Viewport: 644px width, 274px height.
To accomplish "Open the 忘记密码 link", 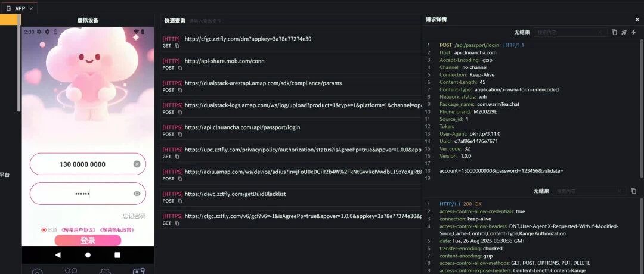I will pos(134,216).
